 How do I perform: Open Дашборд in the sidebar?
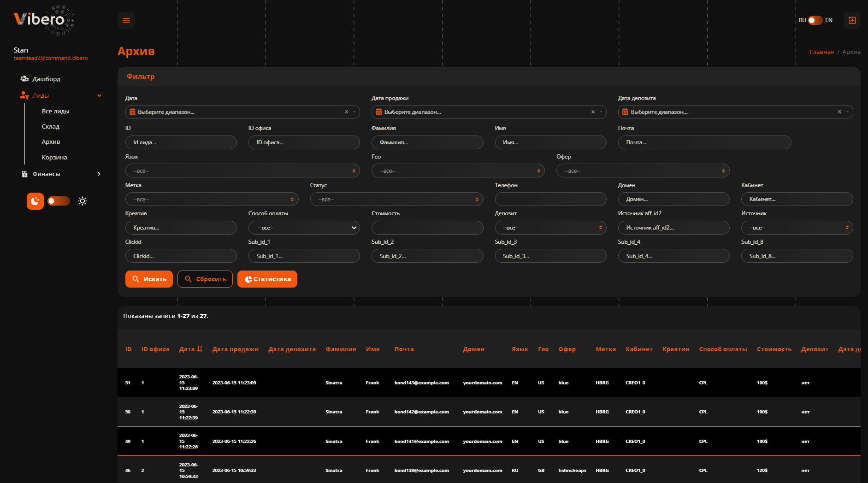point(46,79)
